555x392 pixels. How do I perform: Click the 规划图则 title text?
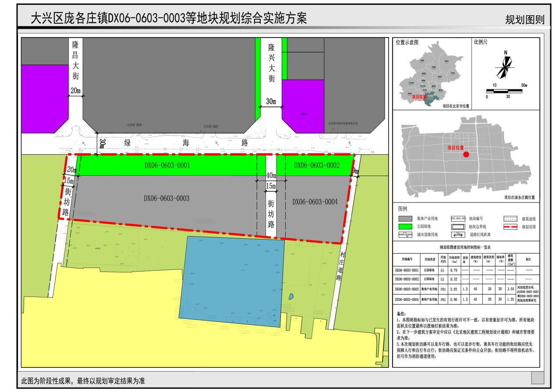click(524, 20)
